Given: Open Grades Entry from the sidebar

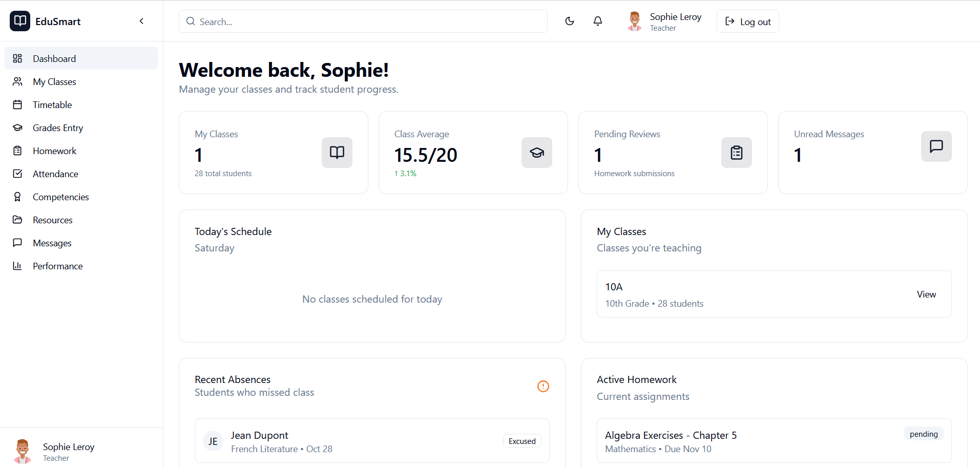Looking at the screenshot, I should (58, 128).
